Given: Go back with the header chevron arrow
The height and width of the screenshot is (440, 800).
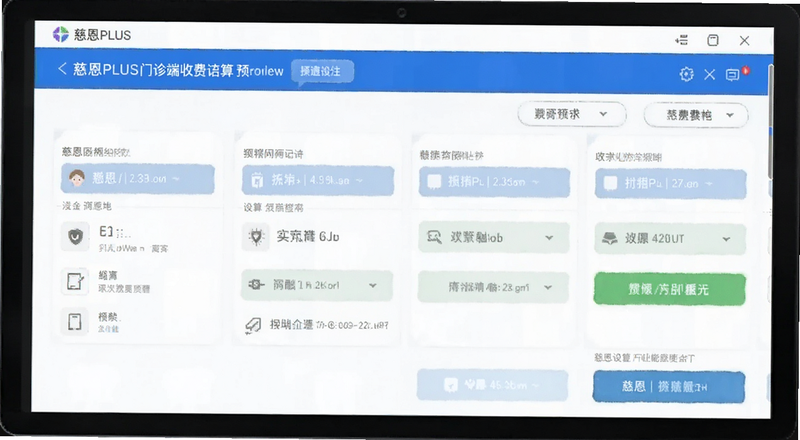Looking at the screenshot, I should coord(62,68).
